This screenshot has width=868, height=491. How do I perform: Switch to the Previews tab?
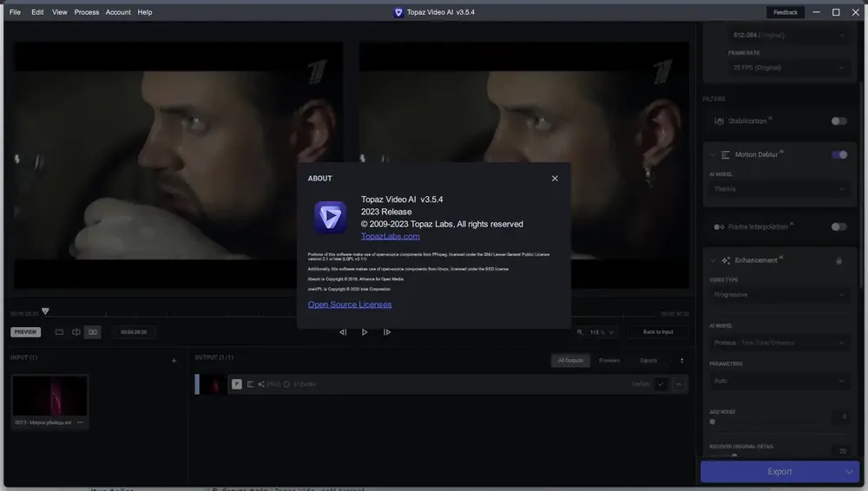pyautogui.click(x=609, y=360)
